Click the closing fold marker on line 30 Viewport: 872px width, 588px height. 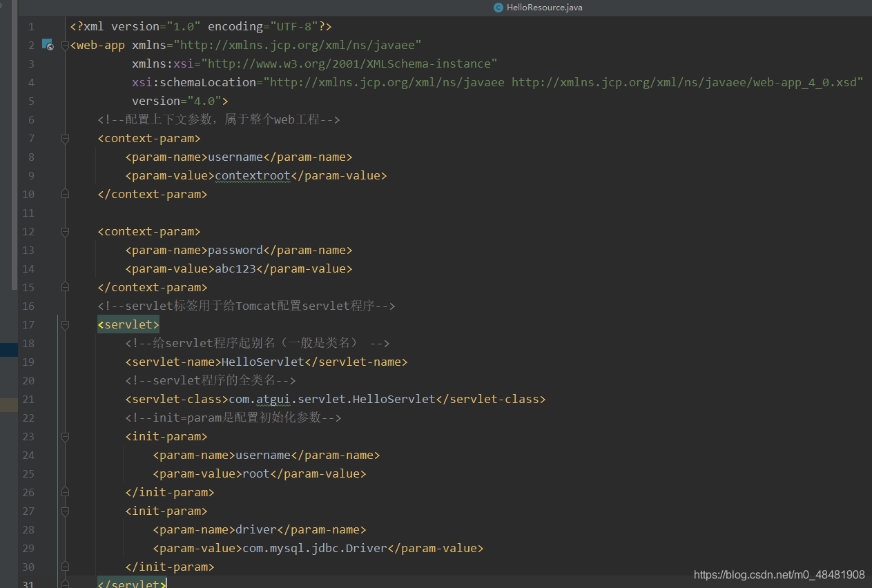coord(65,567)
